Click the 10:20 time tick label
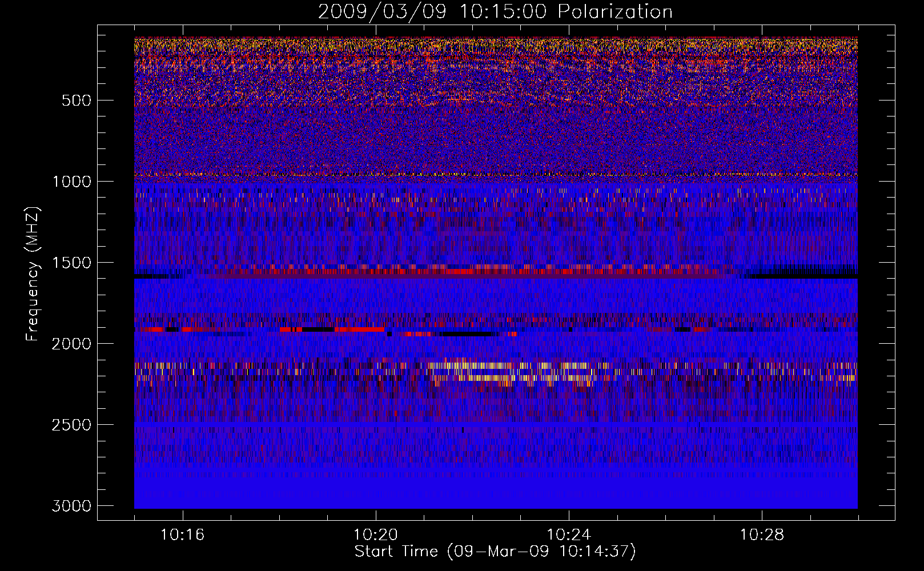This screenshot has width=924, height=571. pos(376,535)
